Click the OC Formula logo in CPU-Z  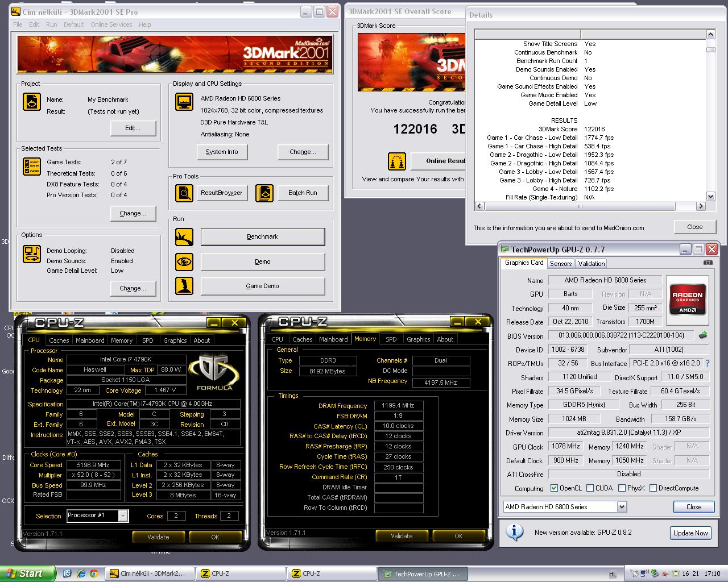[214, 372]
